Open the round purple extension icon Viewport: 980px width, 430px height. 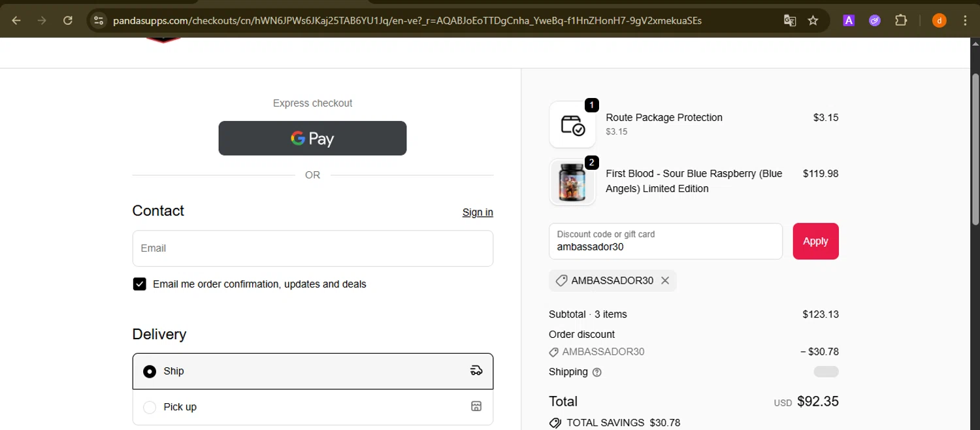(x=875, y=20)
